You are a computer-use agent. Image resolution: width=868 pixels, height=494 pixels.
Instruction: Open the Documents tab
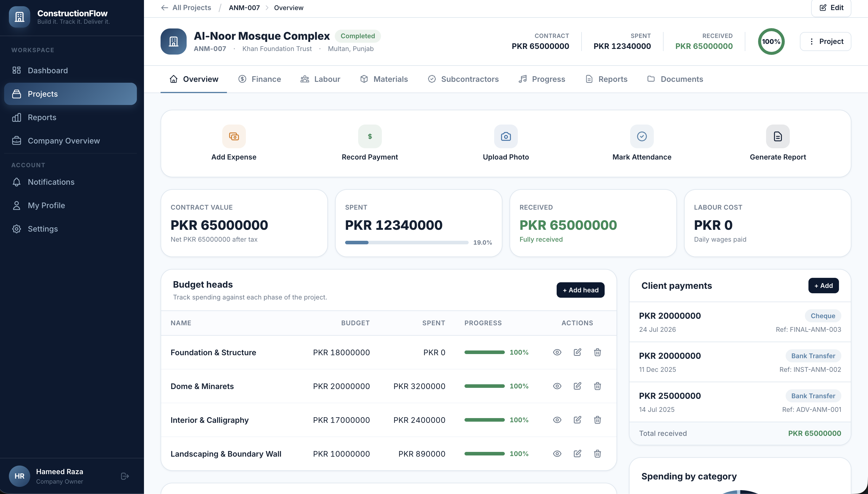(675, 79)
